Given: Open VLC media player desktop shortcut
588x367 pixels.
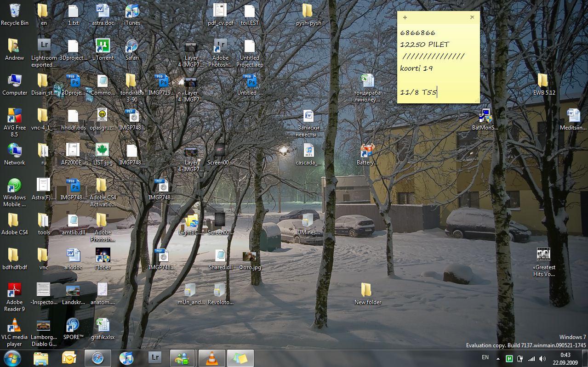Looking at the screenshot, I should click(x=14, y=326).
